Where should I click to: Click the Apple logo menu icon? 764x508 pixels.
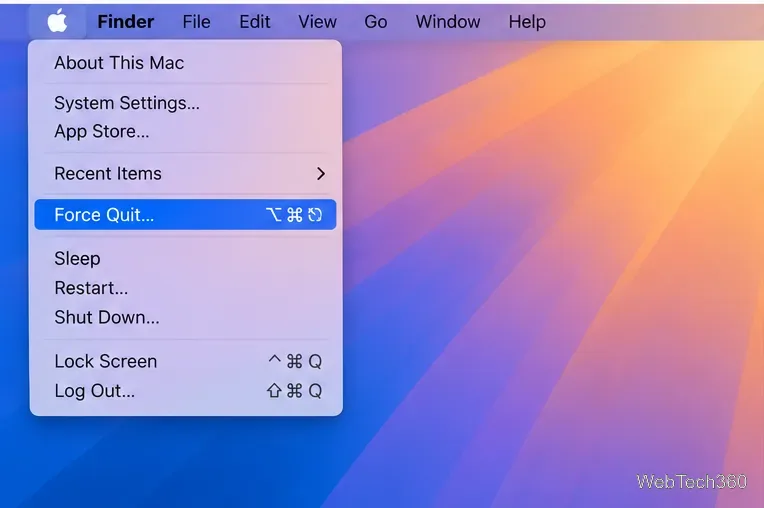(57, 21)
